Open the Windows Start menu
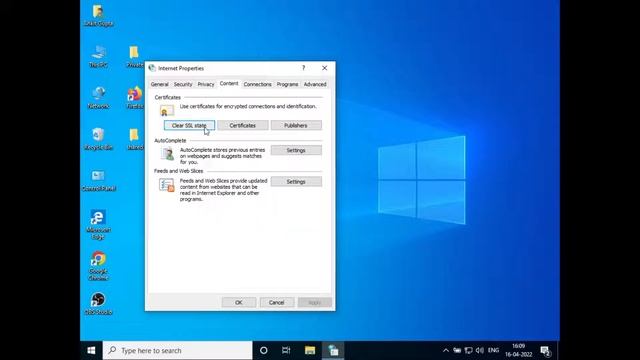This screenshot has height=360, width=640. [91, 350]
